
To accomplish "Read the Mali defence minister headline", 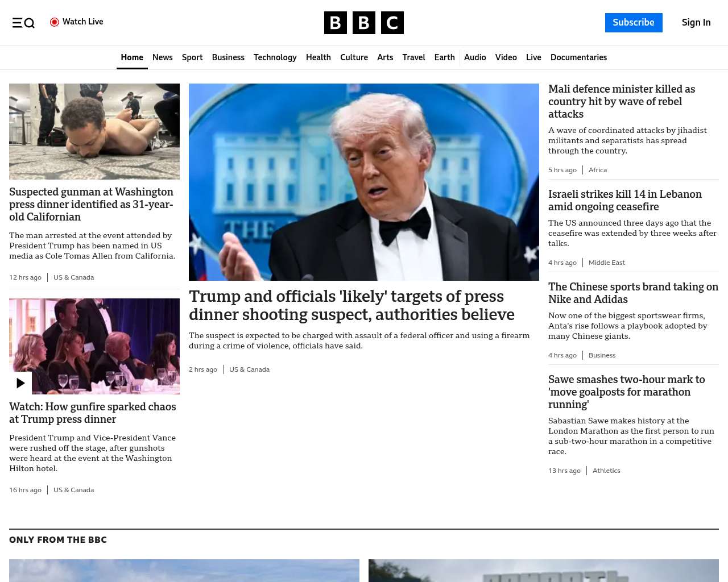I will [x=621, y=101].
